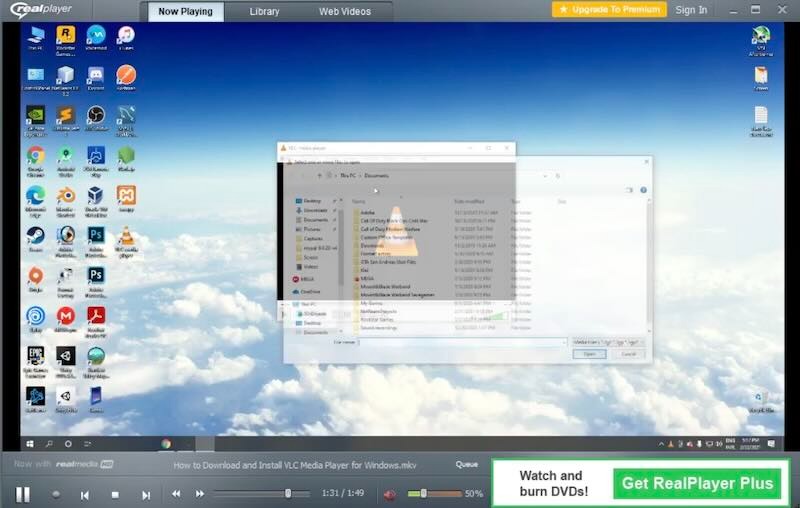Fast forward the video
This screenshot has height=508, width=800.
(200, 494)
